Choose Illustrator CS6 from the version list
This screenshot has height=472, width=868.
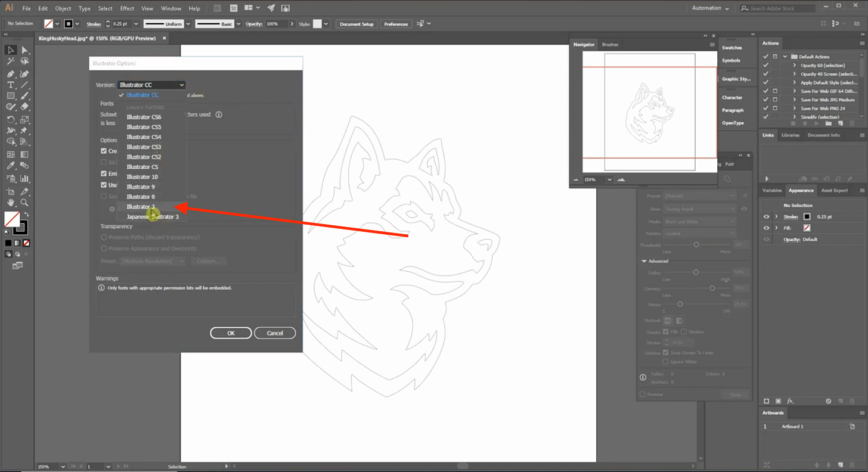click(x=143, y=117)
